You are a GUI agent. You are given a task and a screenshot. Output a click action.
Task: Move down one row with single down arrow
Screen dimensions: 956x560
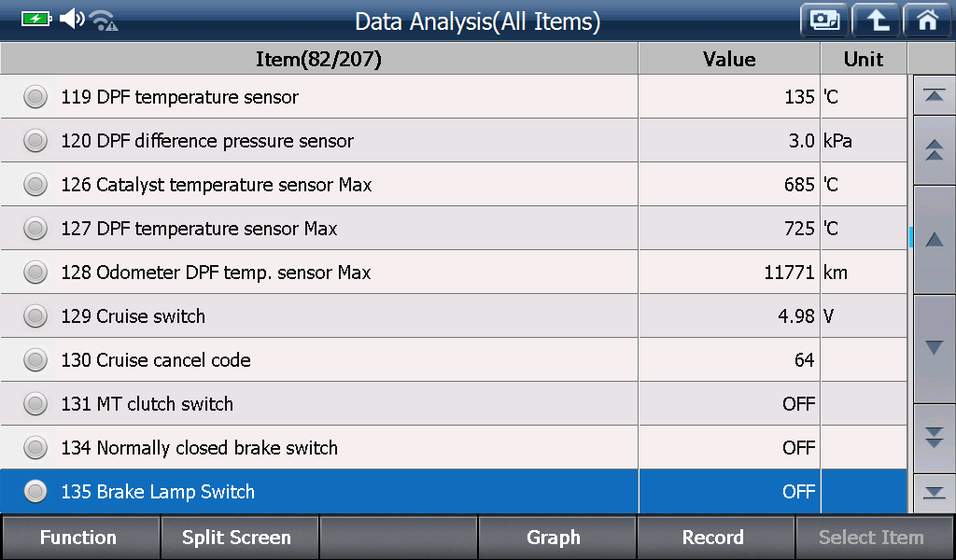(x=934, y=348)
